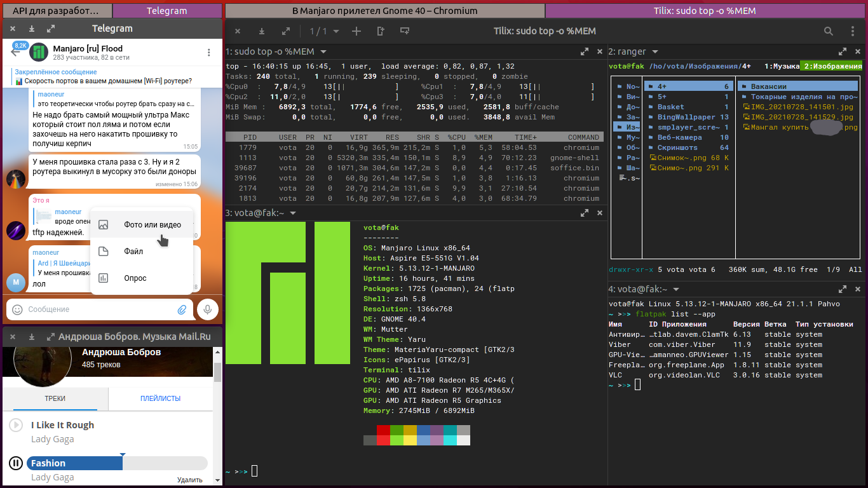
Task: Choose 'Файл' from the attach menu
Action: click(141, 252)
